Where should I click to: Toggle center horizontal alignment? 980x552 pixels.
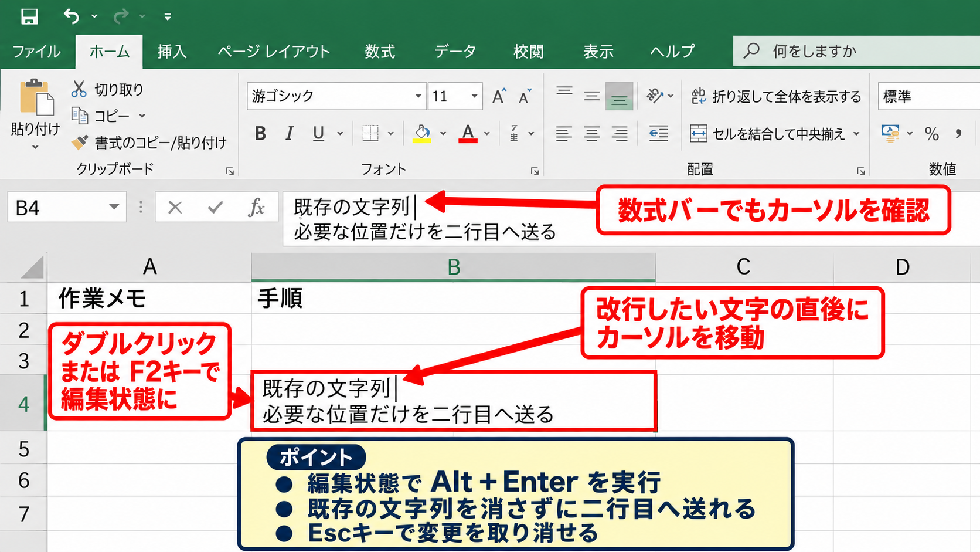[x=592, y=133]
